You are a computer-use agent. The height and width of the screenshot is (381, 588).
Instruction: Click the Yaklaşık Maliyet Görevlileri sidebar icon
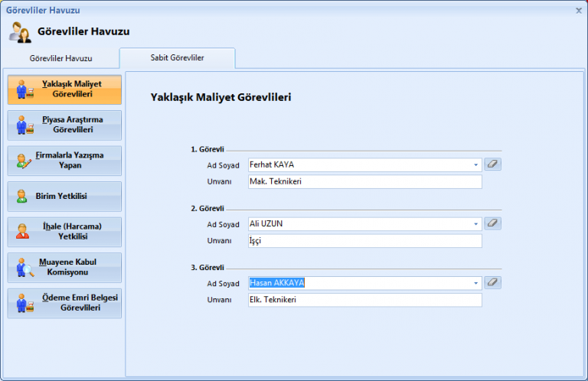pos(24,90)
